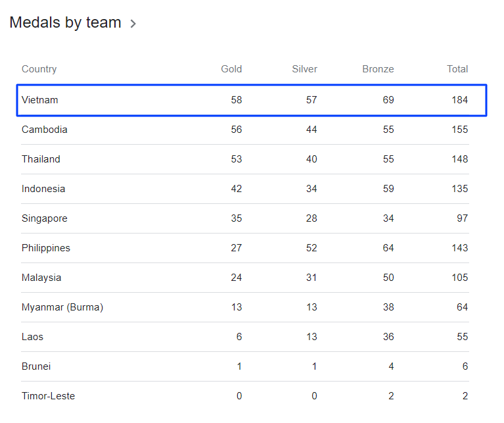504x423 pixels.
Task: Click the Brunei country name
Action: pos(36,366)
